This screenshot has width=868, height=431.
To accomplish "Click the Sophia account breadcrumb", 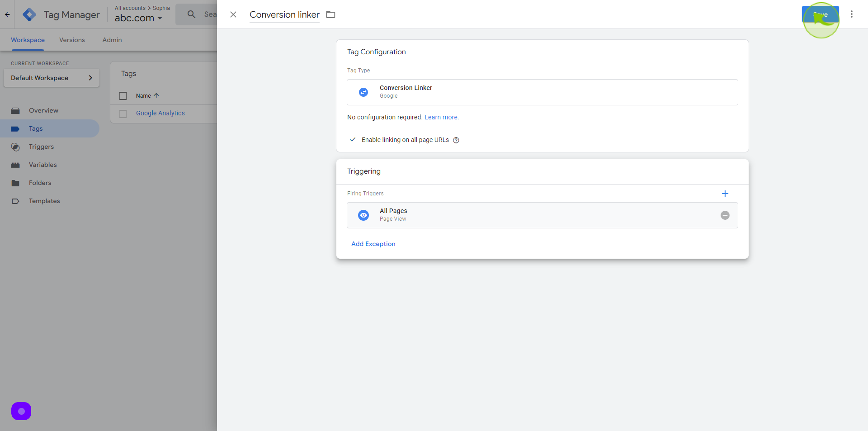I will tap(161, 8).
